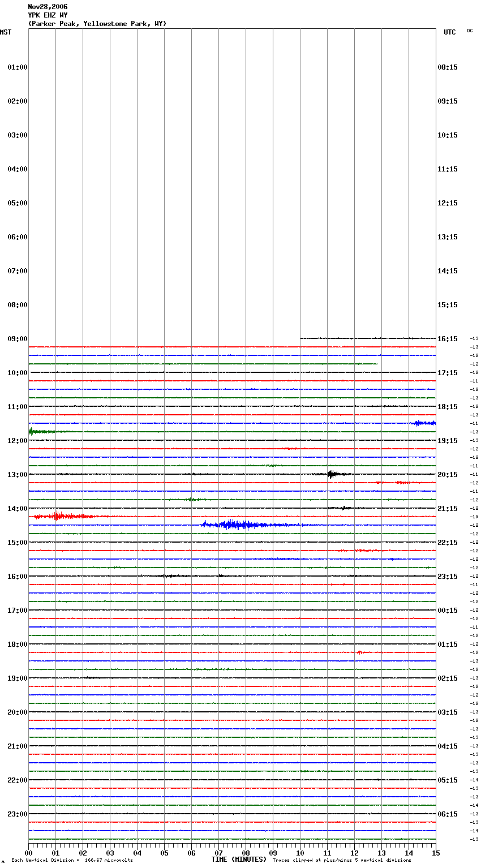The image size is (481, 868).
Task: Click the 10:15 UTC time label
Action: [x=448, y=135]
